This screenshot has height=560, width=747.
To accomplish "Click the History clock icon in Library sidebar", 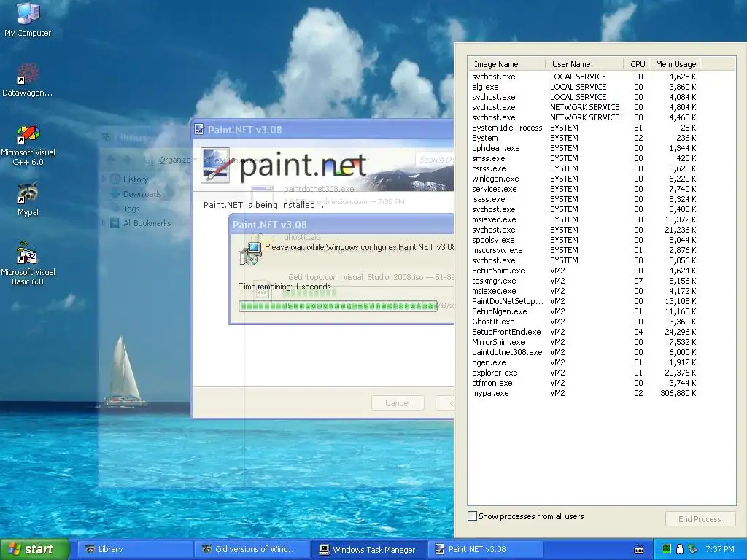I will click(116, 179).
